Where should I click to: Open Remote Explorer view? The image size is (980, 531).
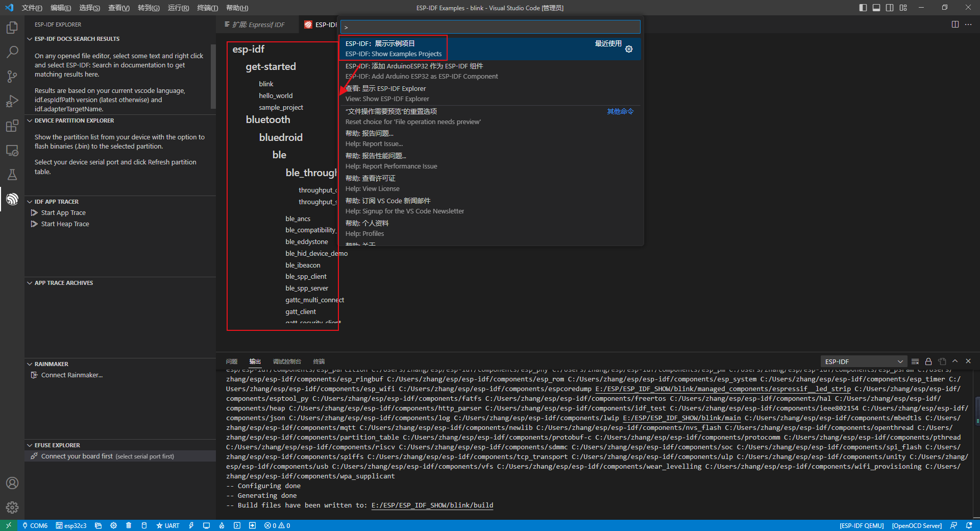[x=12, y=150]
